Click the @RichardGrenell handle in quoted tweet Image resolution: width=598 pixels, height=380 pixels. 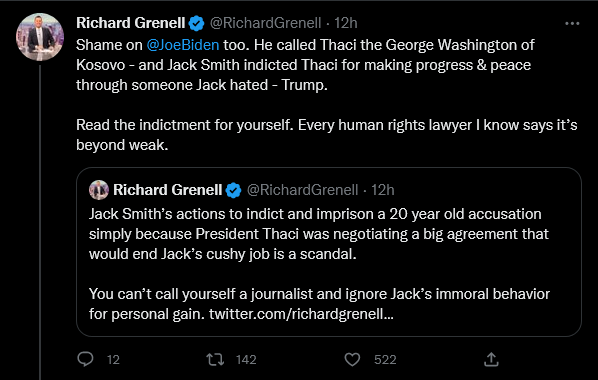[303, 190]
